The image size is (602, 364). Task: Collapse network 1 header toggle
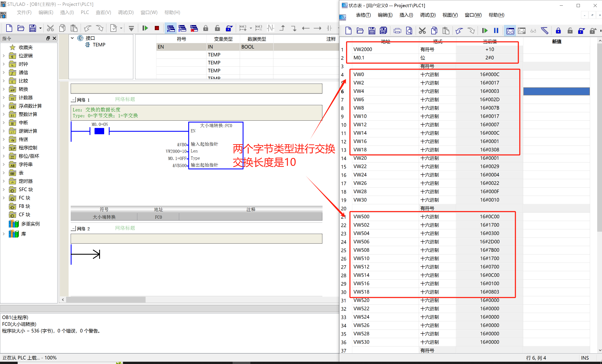[74, 100]
